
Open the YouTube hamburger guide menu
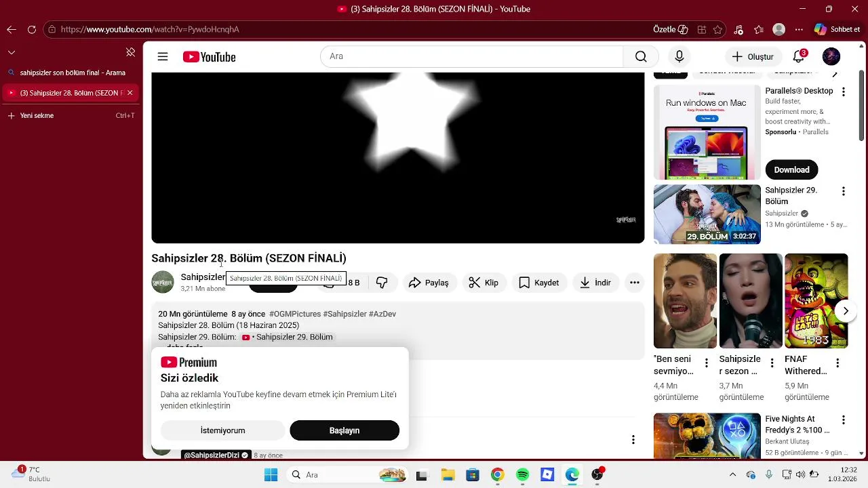tap(163, 57)
